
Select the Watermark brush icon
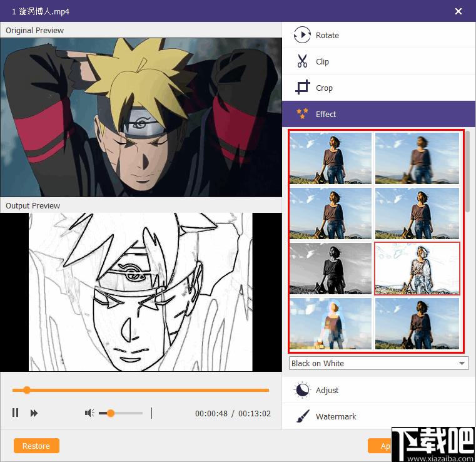coord(303,416)
